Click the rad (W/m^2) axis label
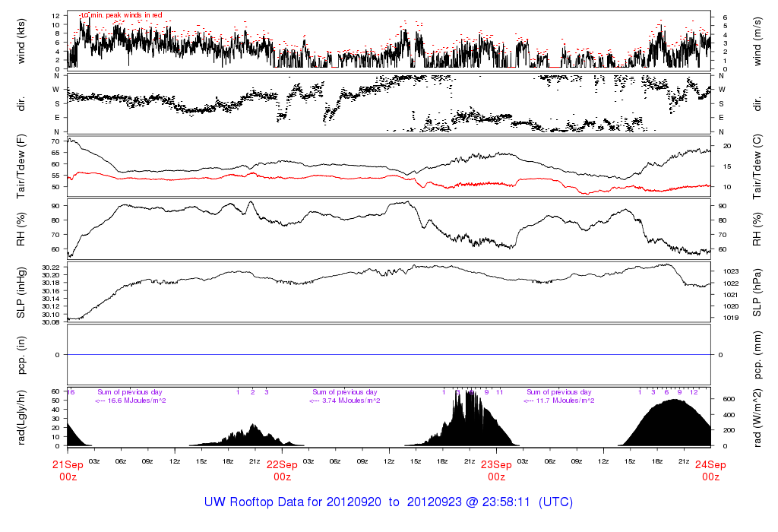 754,417
